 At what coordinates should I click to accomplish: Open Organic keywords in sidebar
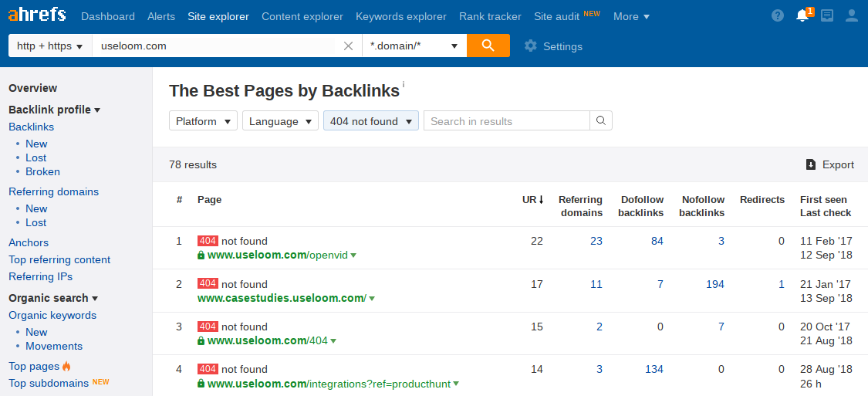[52, 315]
